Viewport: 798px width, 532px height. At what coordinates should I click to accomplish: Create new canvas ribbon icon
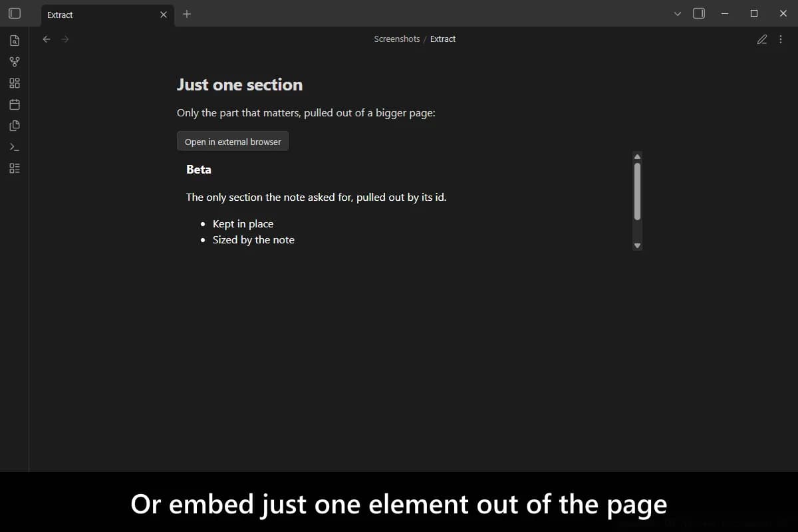tap(15, 83)
